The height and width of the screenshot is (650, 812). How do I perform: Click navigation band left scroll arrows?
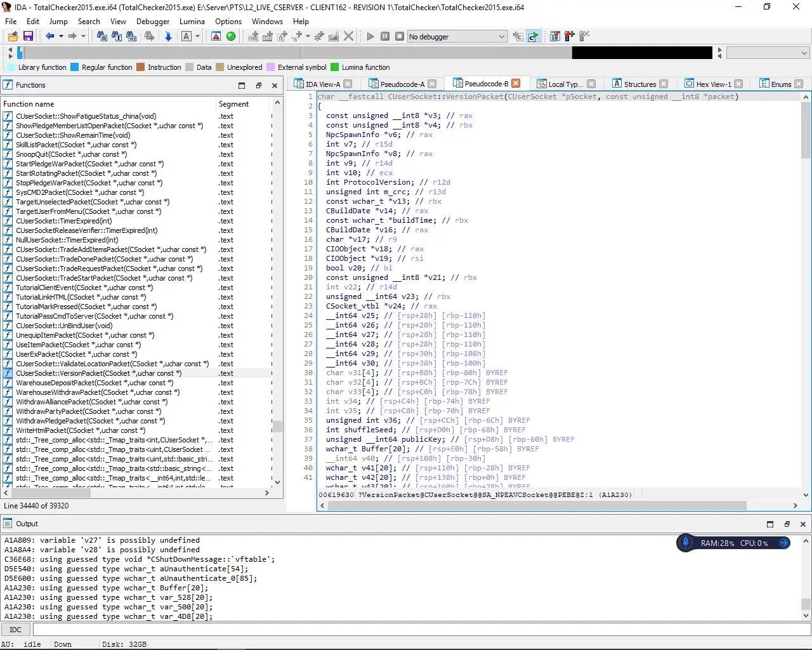(x=10, y=53)
